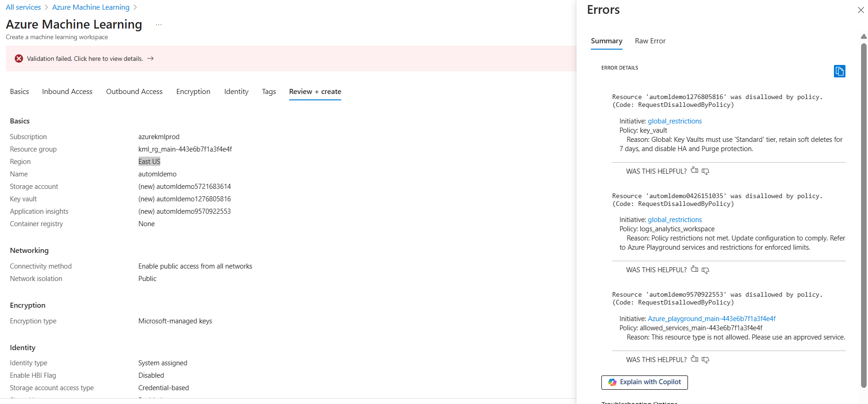
Task: Click the All services breadcrumb link
Action: point(23,7)
